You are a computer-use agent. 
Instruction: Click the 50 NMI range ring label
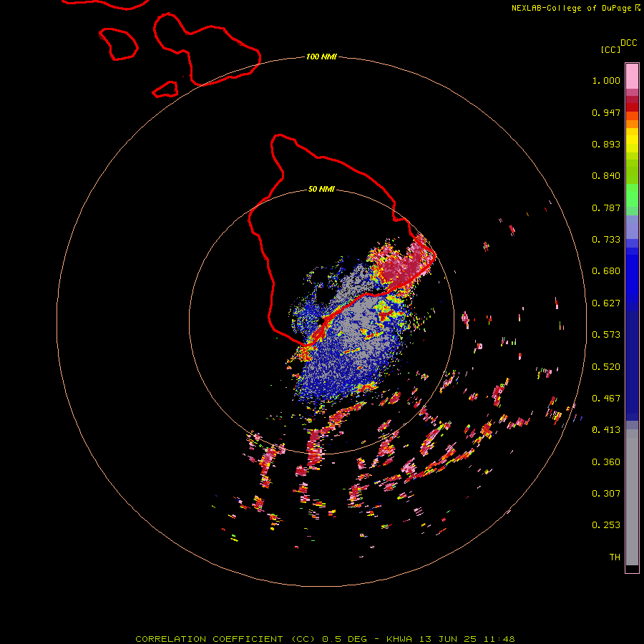click(321, 189)
